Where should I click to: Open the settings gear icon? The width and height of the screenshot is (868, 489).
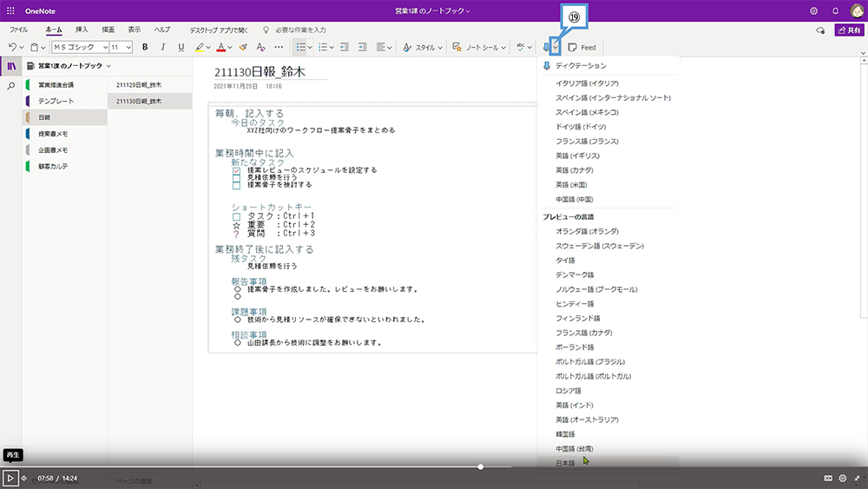coord(814,10)
